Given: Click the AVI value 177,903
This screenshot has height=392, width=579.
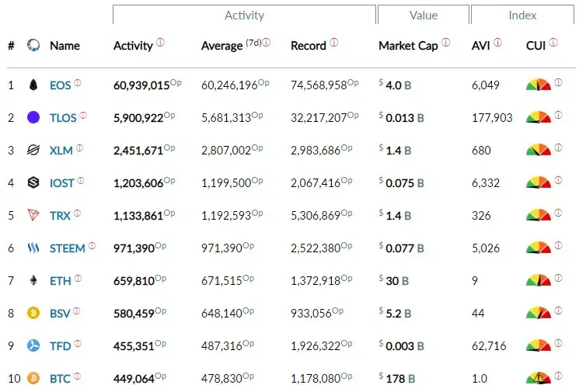Looking at the screenshot, I should click(492, 118).
